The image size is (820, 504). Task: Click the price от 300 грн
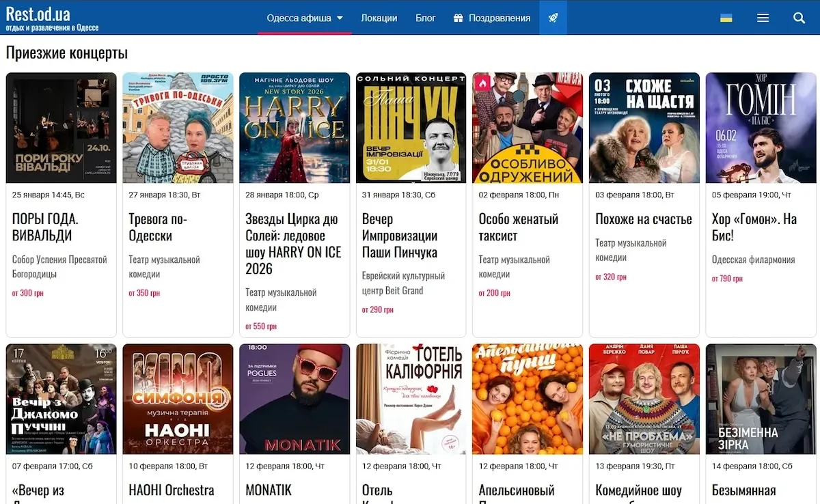point(28,293)
